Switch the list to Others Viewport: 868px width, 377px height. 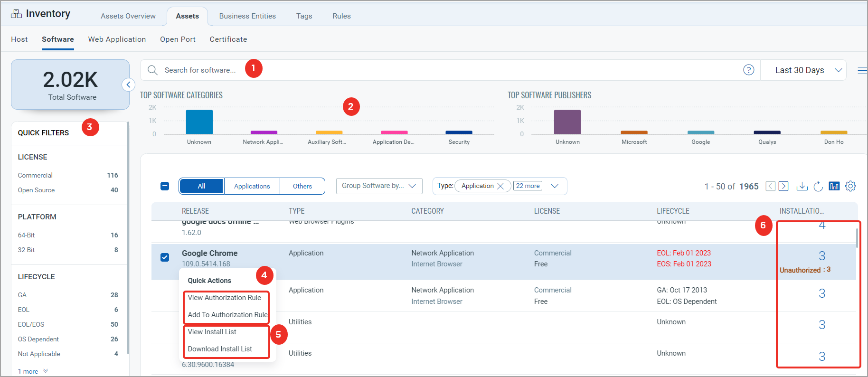(302, 186)
